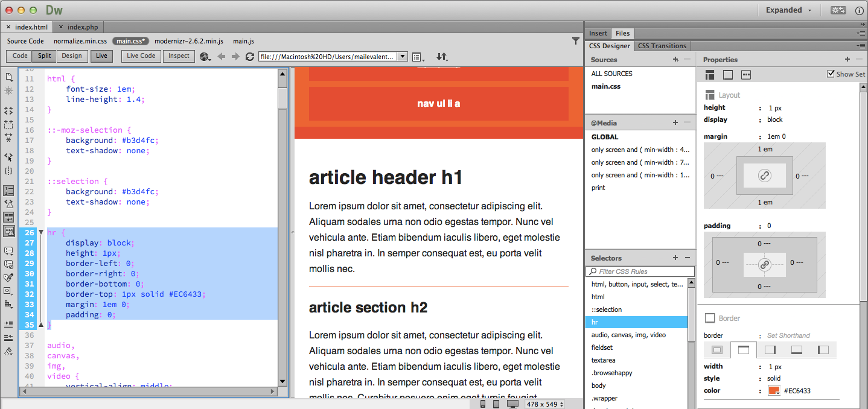Refresh the Live view with the refresh icon
This screenshot has width=868, height=409.
click(x=249, y=56)
